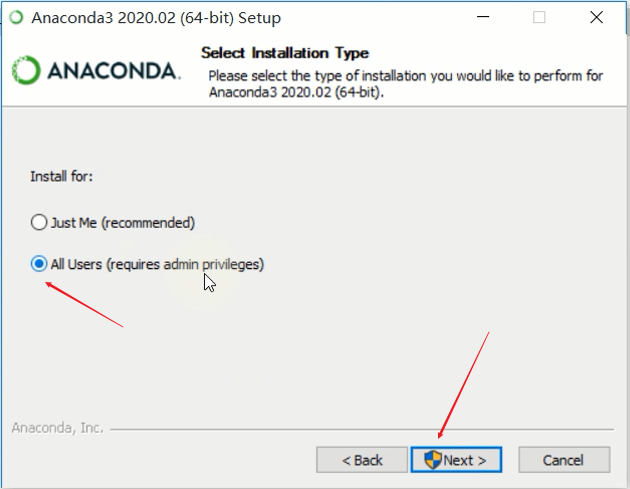Select the All Users radio button
Screen dimensions: 630x489
39,264
